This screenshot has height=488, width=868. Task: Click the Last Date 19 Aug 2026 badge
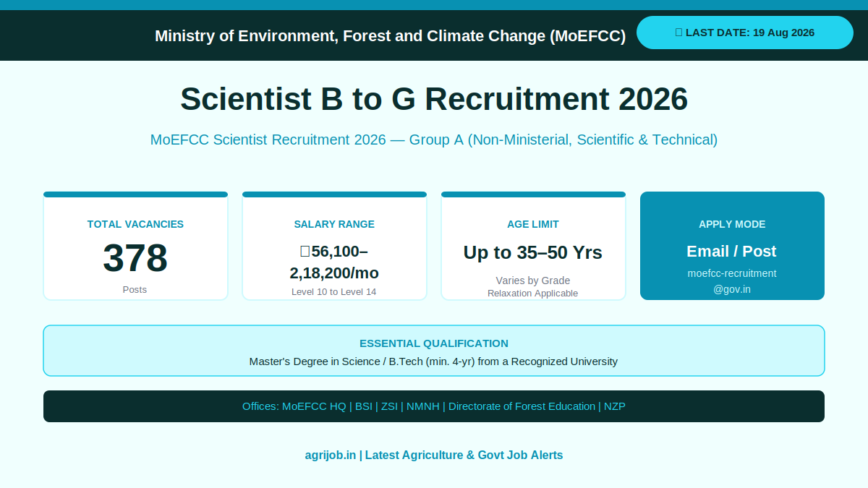click(x=745, y=33)
